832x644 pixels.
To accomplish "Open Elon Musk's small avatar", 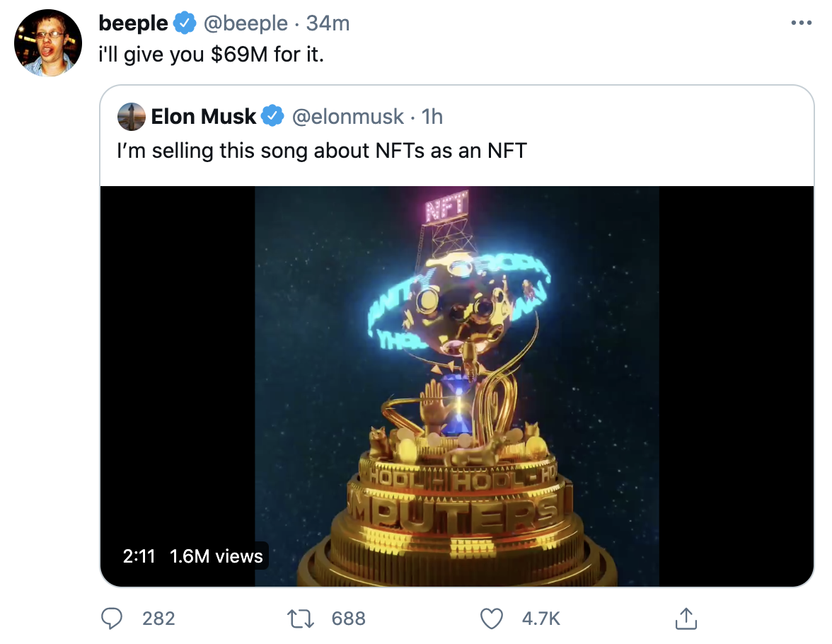I will (131, 116).
